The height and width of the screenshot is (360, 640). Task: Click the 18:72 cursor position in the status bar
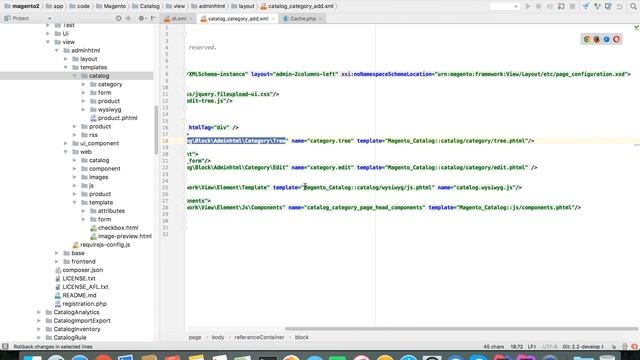pyautogui.click(x=516, y=347)
